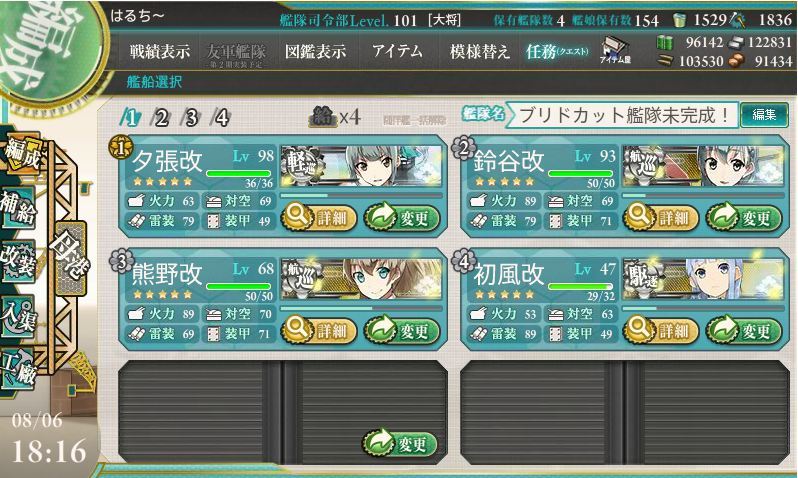Click 編集 to edit the fleet name
The width and height of the screenshot is (798, 478).
pyautogui.click(x=764, y=115)
